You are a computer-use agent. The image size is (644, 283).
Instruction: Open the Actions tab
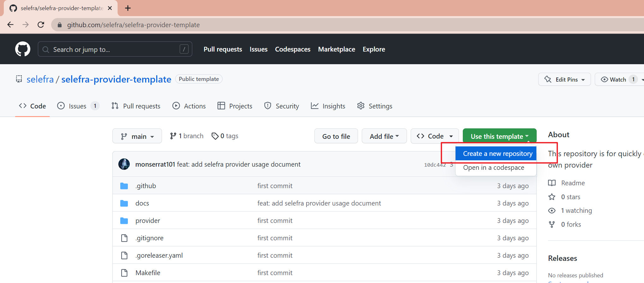click(x=189, y=106)
